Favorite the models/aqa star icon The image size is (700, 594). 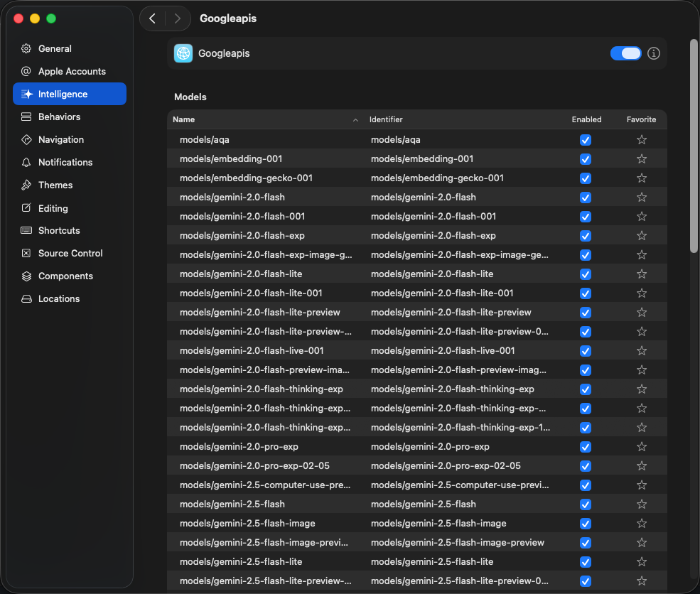point(642,140)
